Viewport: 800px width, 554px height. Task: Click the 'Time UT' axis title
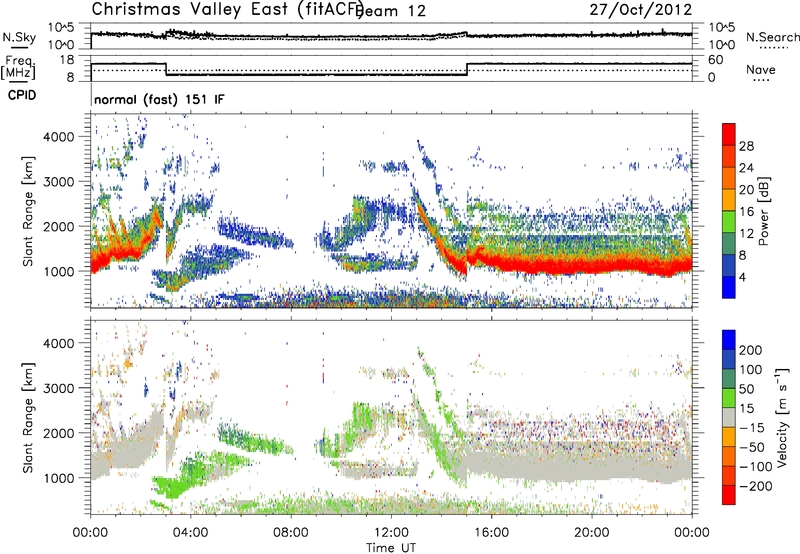click(x=391, y=547)
